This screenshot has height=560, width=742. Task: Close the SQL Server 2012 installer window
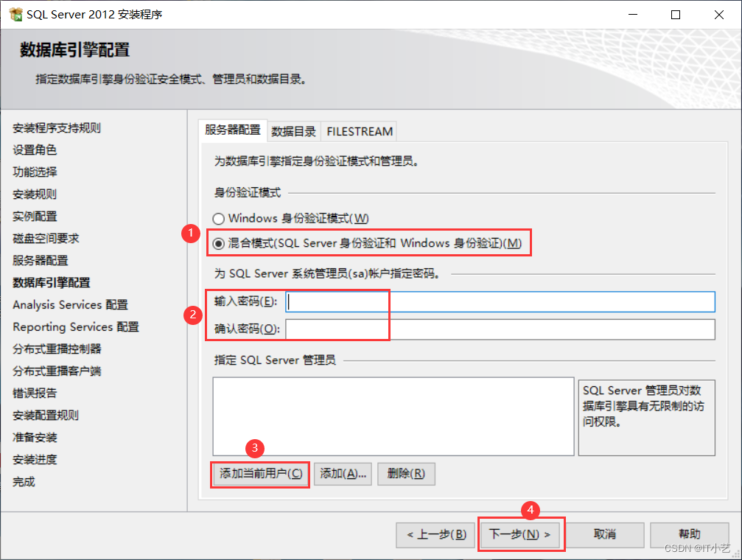tap(719, 15)
